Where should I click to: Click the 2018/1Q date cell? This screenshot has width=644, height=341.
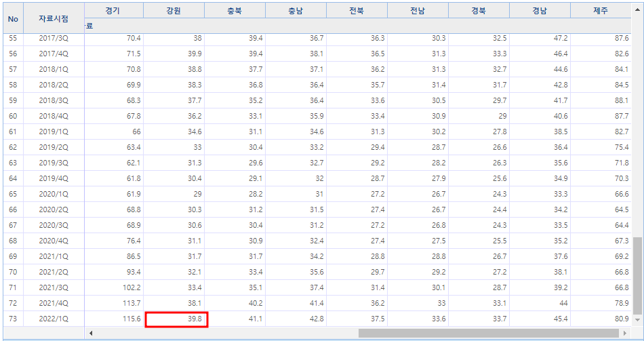tap(54, 69)
